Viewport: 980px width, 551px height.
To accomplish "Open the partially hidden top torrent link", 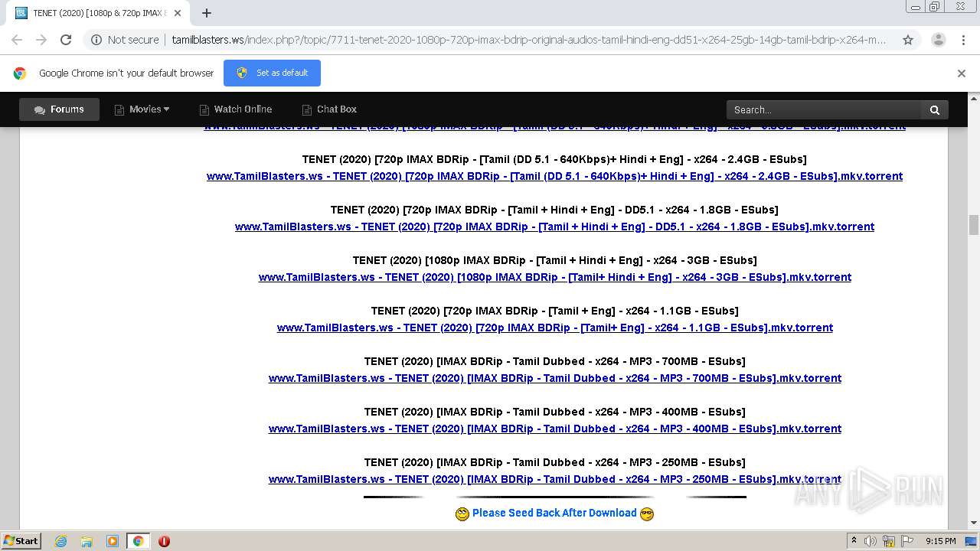I will 554,129.
